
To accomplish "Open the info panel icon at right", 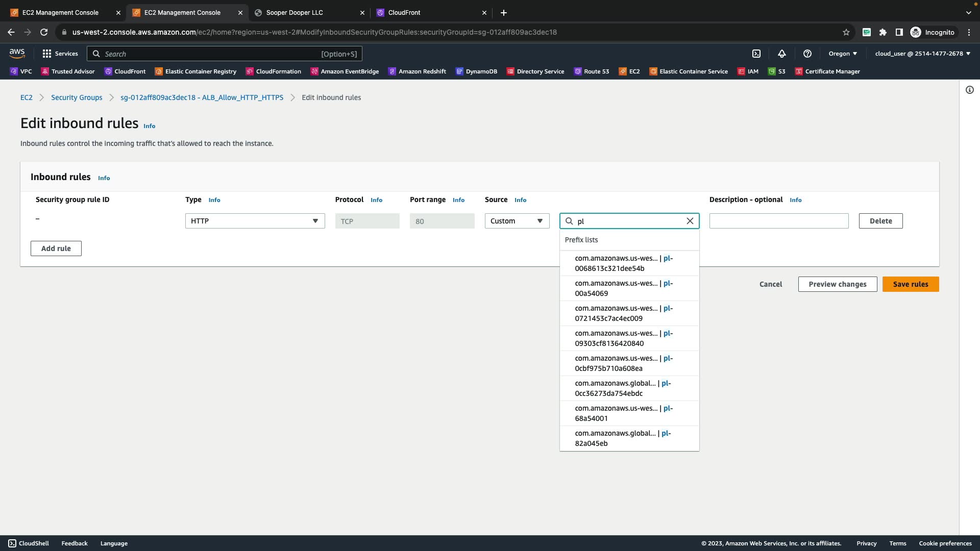I will point(969,90).
